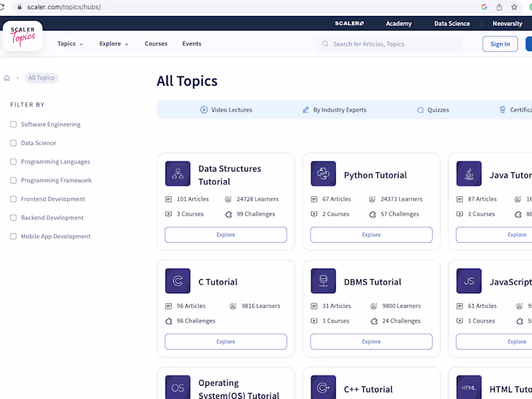This screenshot has width=532, height=399.
Task: Focus the Search for Articles, Topics field
Action: [390, 44]
